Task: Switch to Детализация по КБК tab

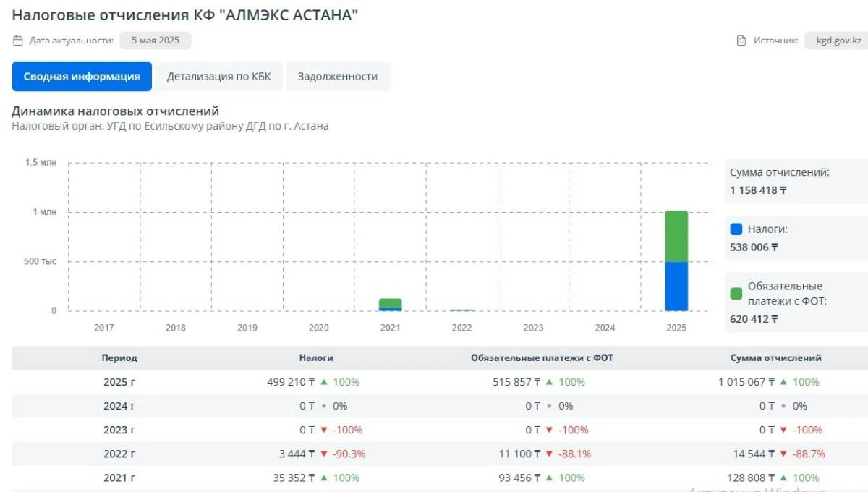Action: [218, 77]
